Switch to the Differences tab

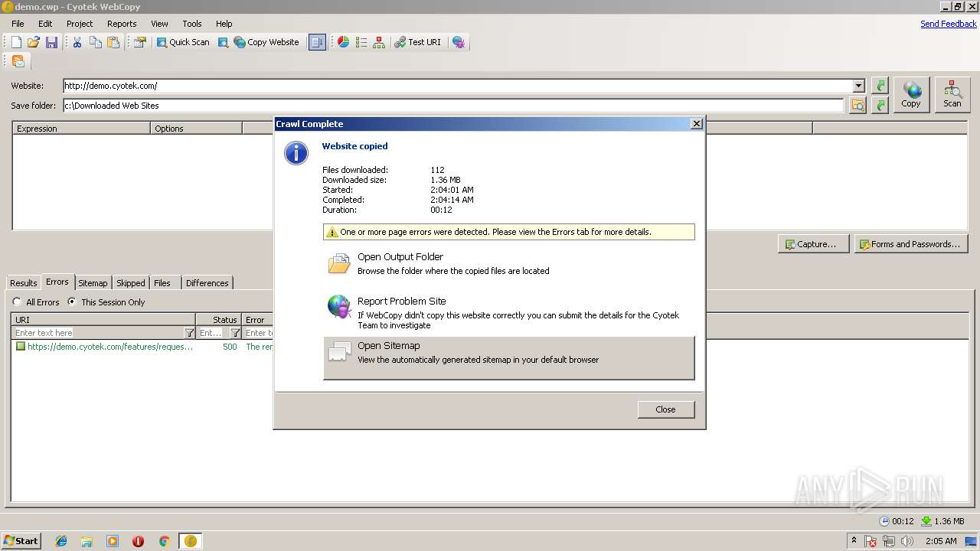coord(207,283)
